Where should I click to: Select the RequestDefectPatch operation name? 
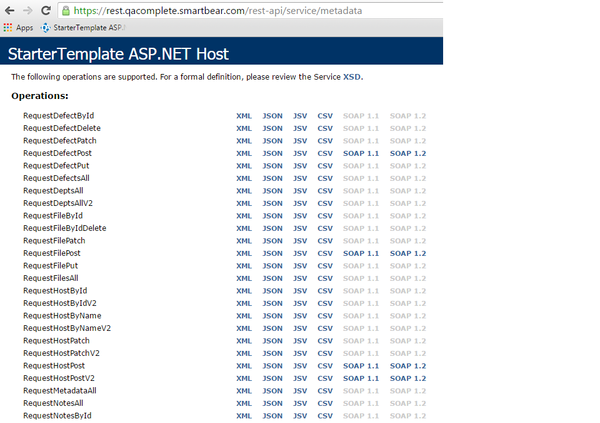click(60, 141)
